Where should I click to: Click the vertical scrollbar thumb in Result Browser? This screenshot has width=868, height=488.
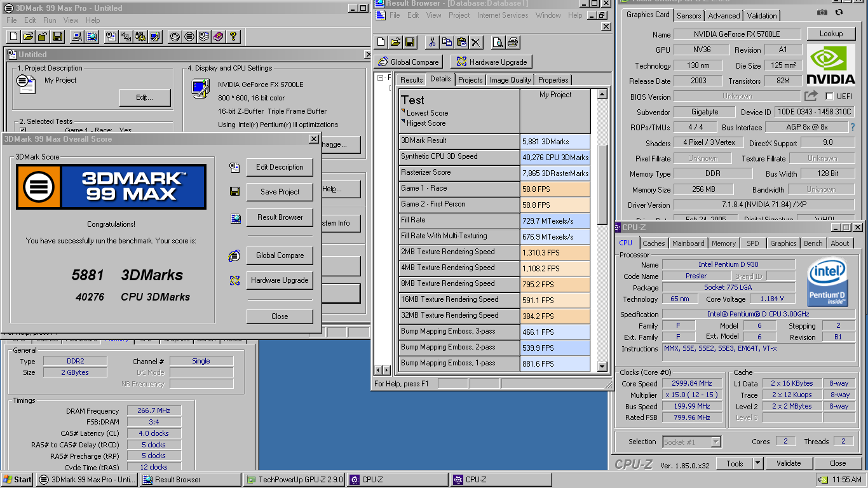[602, 184]
